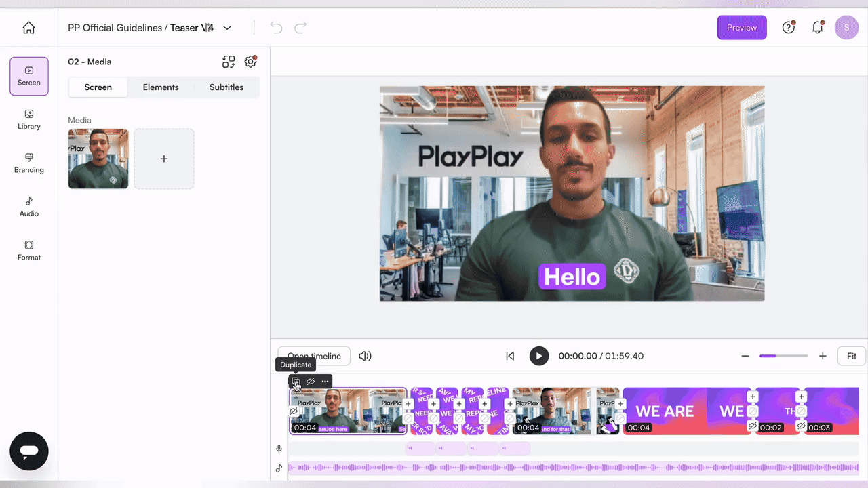Add screen before the 00:03 clip
The width and height of the screenshot is (868, 488).
click(801, 396)
